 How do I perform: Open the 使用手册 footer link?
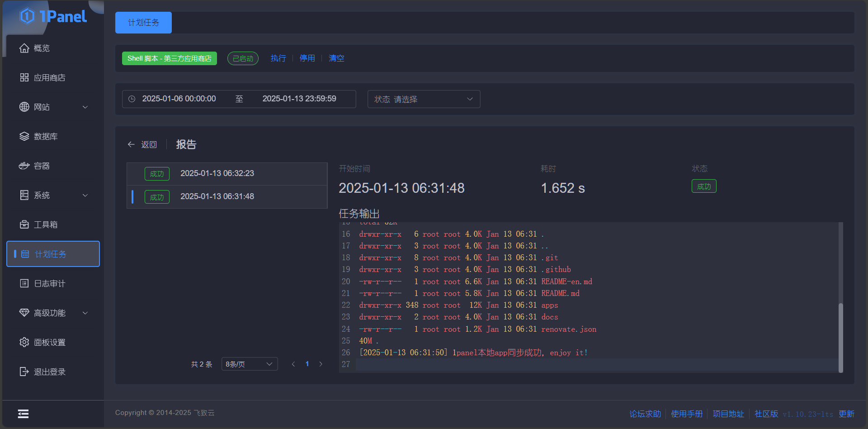[x=687, y=414]
